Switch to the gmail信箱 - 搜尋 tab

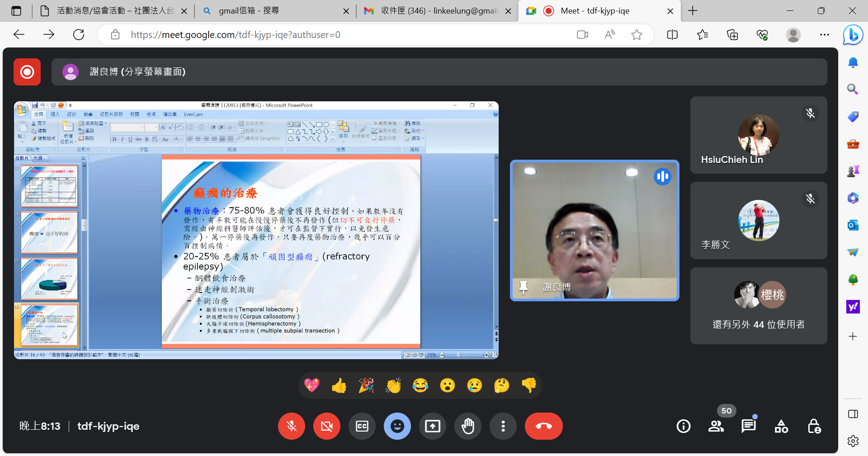276,11
